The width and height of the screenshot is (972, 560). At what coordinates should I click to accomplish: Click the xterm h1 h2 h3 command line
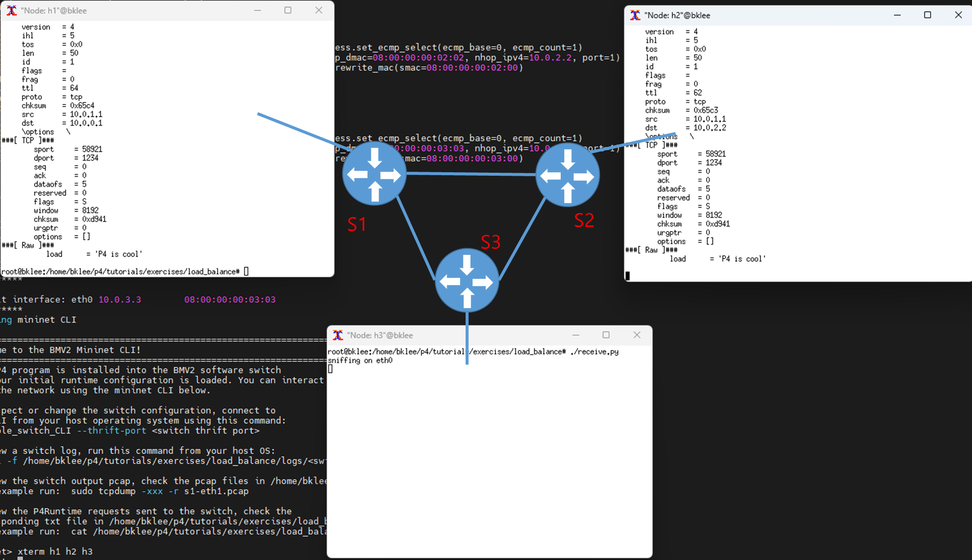(55, 552)
